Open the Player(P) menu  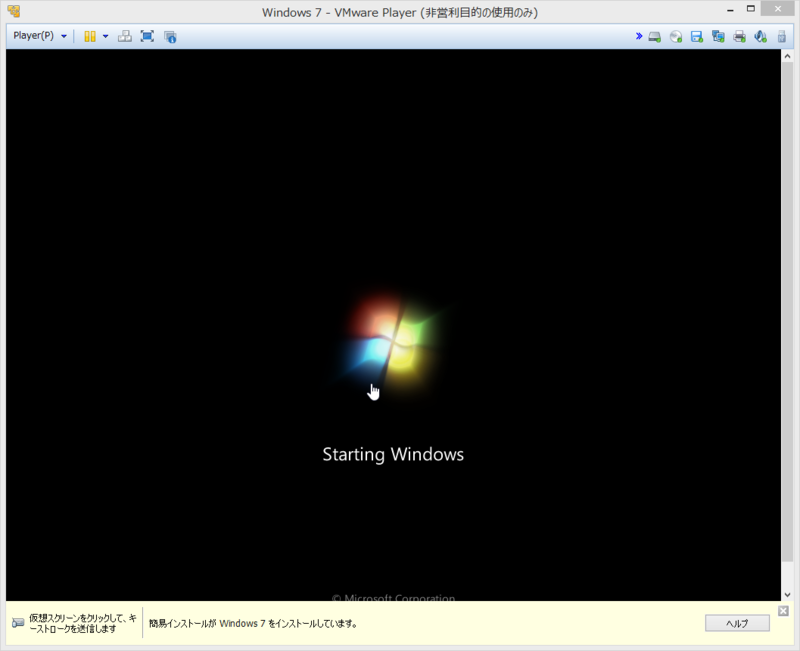40,36
